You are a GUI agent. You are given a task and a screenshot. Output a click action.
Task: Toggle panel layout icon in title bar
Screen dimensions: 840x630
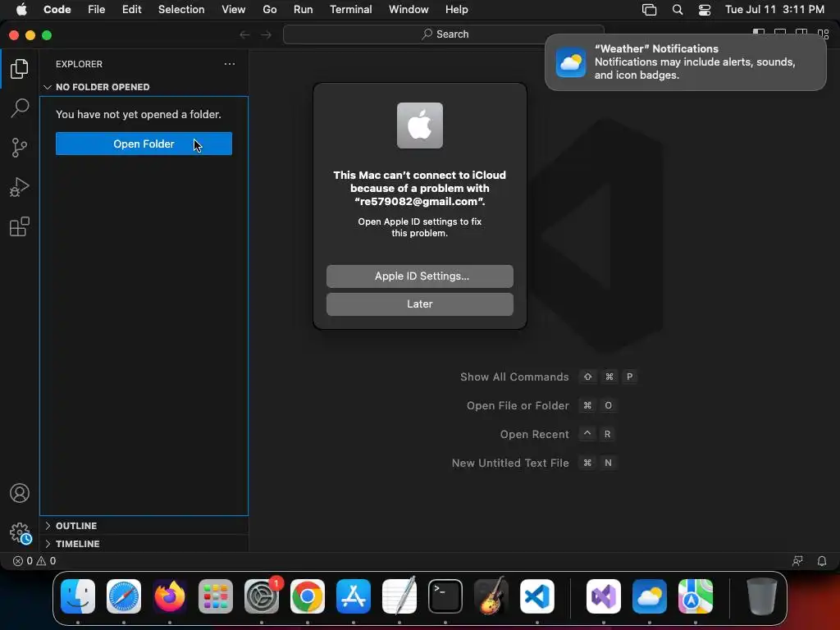pos(780,31)
